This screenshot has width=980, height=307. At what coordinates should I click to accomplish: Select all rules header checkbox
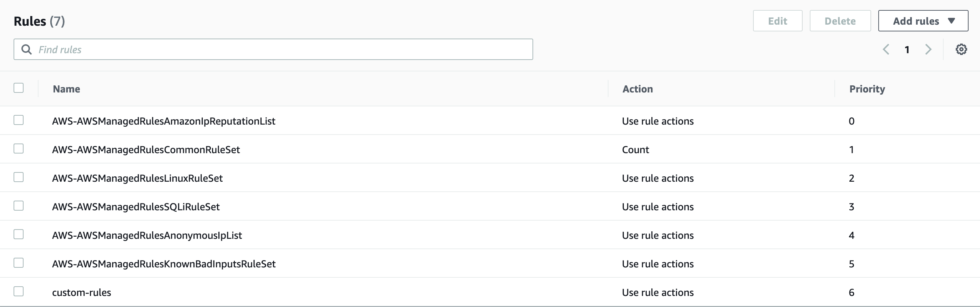(19, 88)
